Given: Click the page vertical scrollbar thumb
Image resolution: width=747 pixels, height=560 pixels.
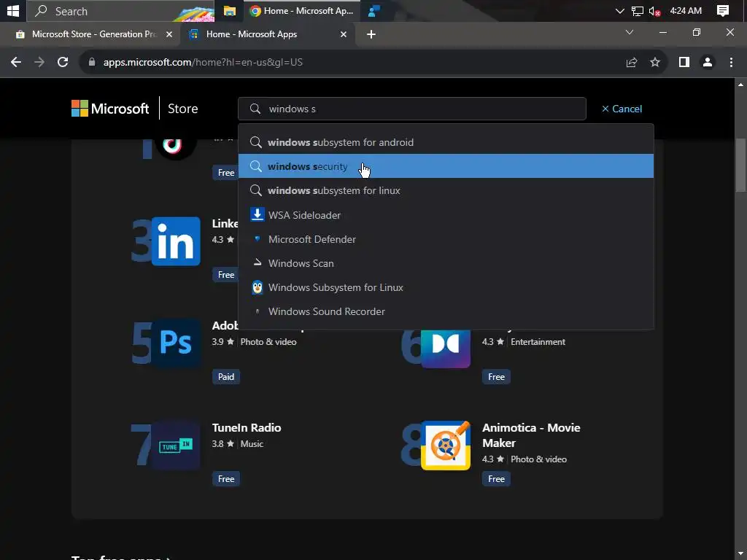Looking at the screenshot, I should [740, 165].
